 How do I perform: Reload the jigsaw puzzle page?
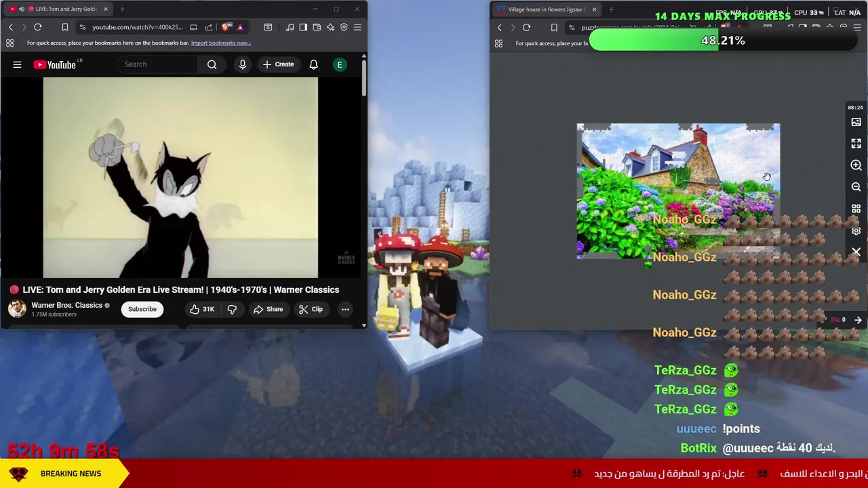tap(526, 28)
